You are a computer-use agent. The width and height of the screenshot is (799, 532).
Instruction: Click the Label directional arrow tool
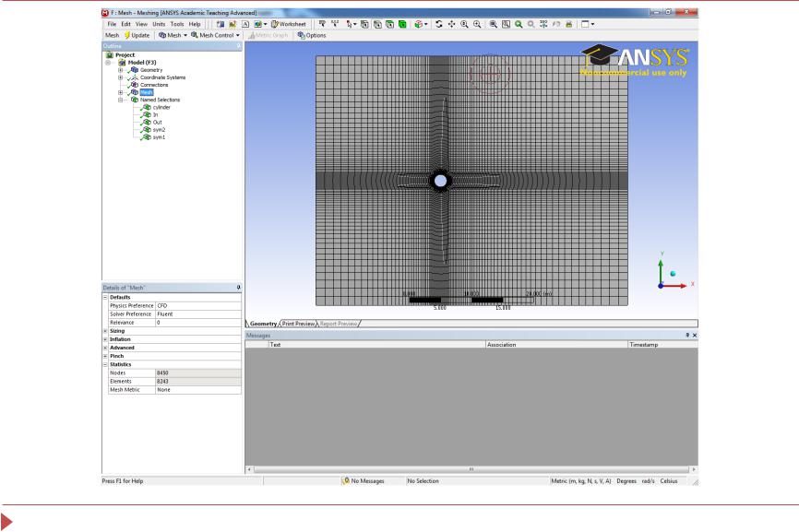point(323,24)
